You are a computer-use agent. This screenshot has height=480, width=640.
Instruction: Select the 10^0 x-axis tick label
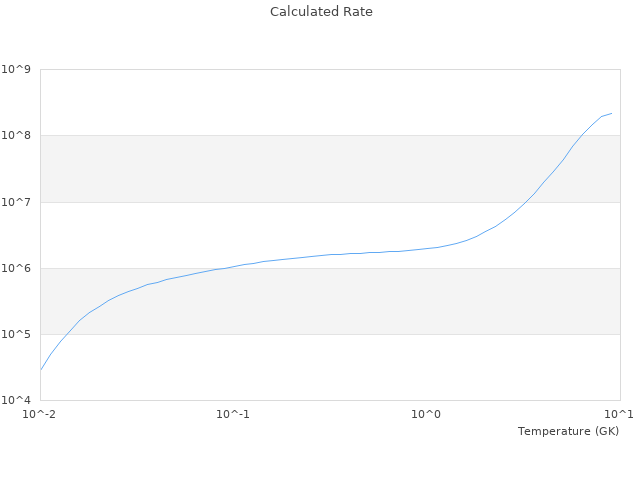[x=427, y=414]
